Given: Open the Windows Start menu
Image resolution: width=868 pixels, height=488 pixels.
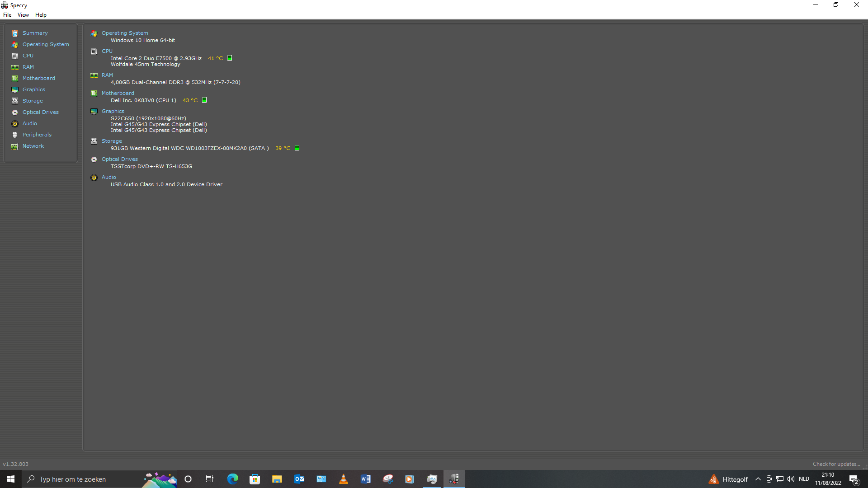Looking at the screenshot, I should coord(11,479).
